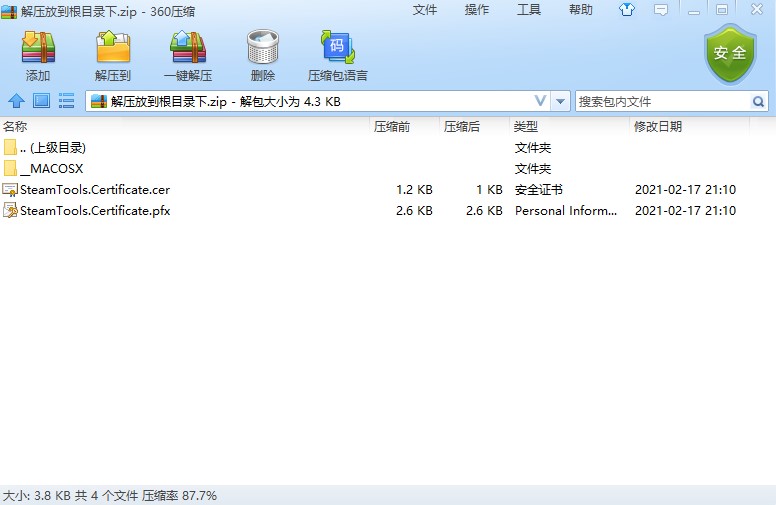The width and height of the screenshot is (776, 505).
Task: Click the archive path address field
Action: pos(318,101)
